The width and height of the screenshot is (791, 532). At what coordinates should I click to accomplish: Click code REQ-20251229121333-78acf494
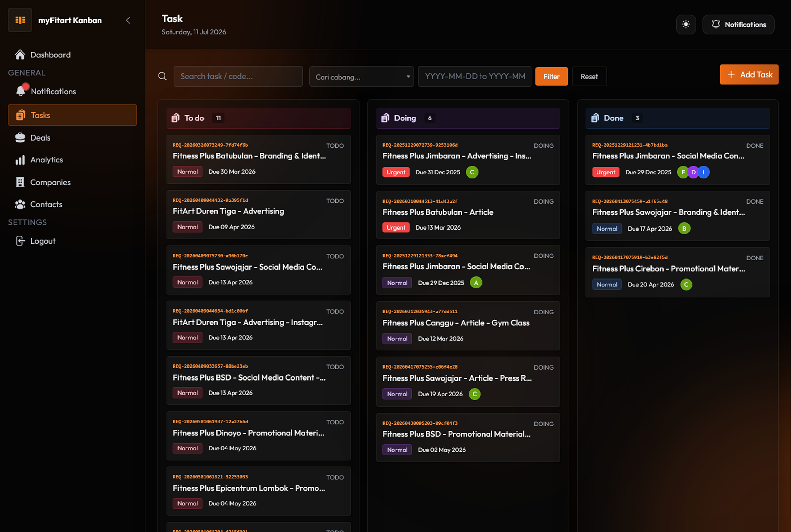point(420,256)
